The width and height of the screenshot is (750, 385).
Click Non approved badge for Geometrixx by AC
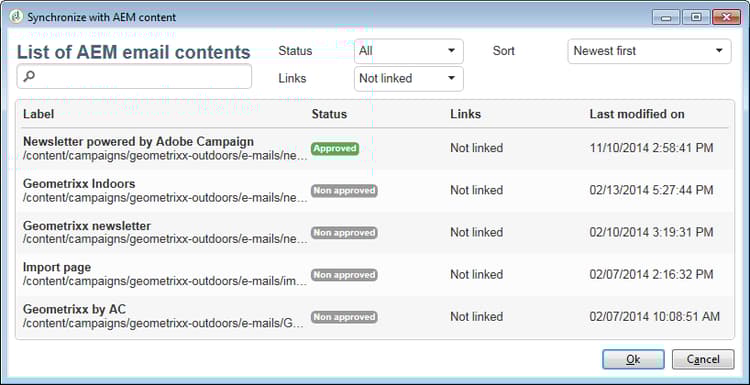(x=344, y=317)
